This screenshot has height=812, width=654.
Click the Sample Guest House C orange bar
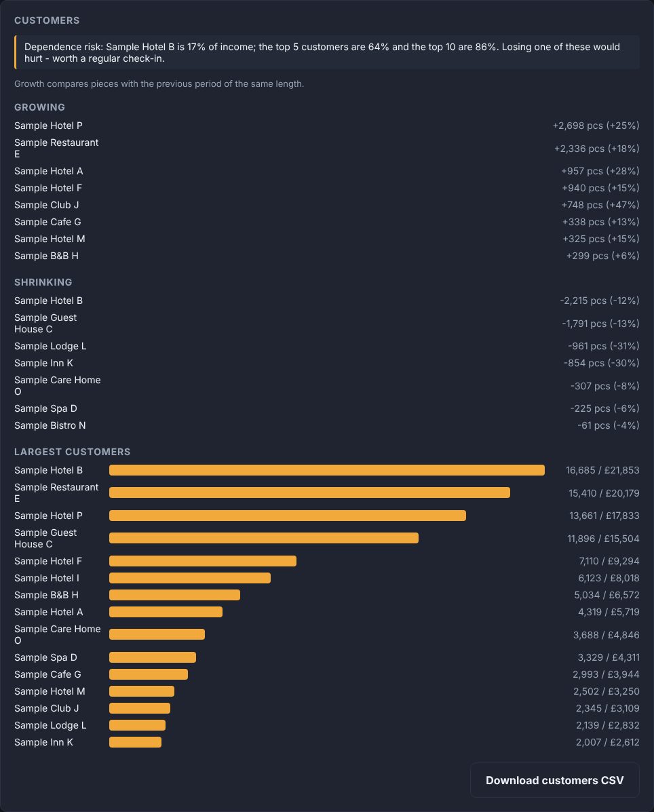[x=264, y=538]
